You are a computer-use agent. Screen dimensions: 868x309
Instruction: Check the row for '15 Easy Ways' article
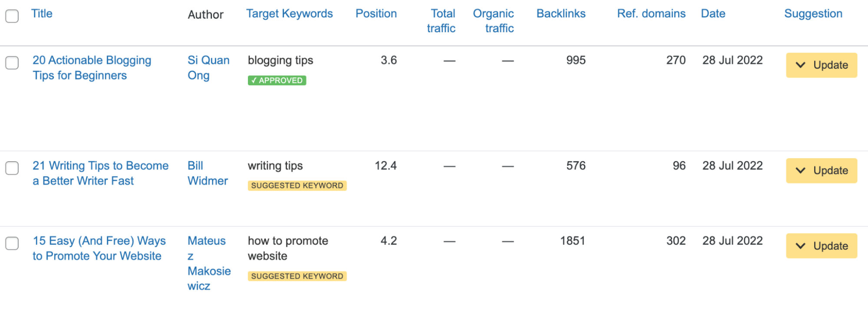point(12,244)
